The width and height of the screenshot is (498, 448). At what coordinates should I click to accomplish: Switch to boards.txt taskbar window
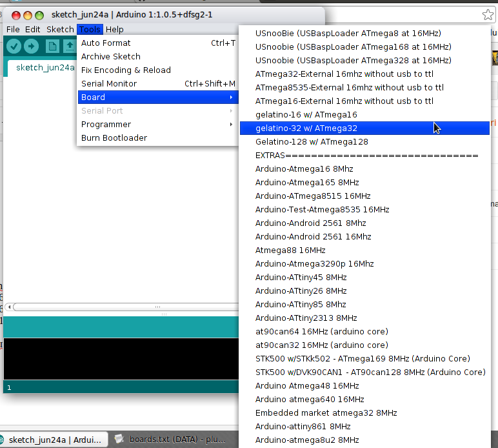[x=171, y=440]
